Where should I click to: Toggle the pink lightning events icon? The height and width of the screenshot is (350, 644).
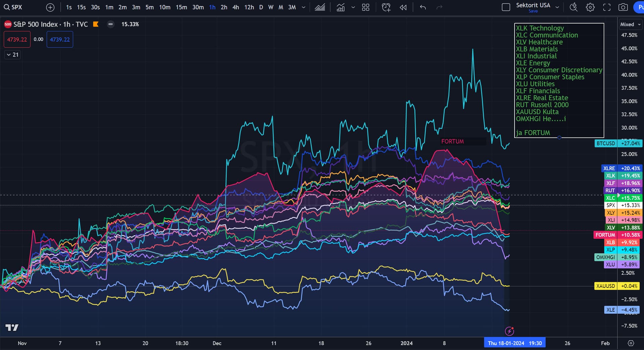click(x=509, y=331)
